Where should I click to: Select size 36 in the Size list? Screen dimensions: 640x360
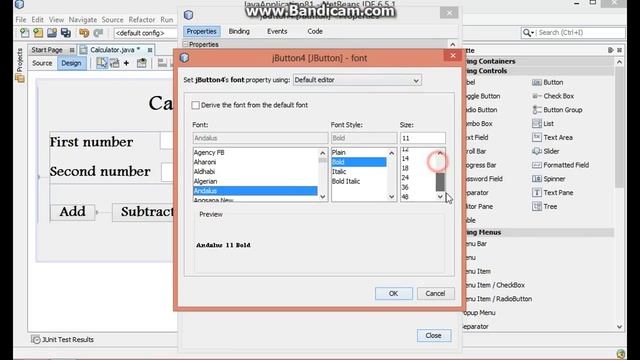[x=405, y=187]
